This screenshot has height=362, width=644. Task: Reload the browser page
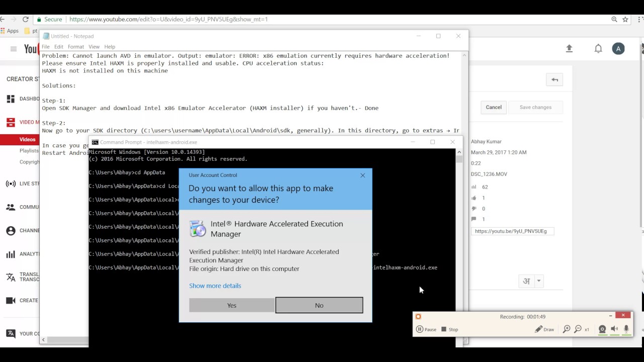25,19
